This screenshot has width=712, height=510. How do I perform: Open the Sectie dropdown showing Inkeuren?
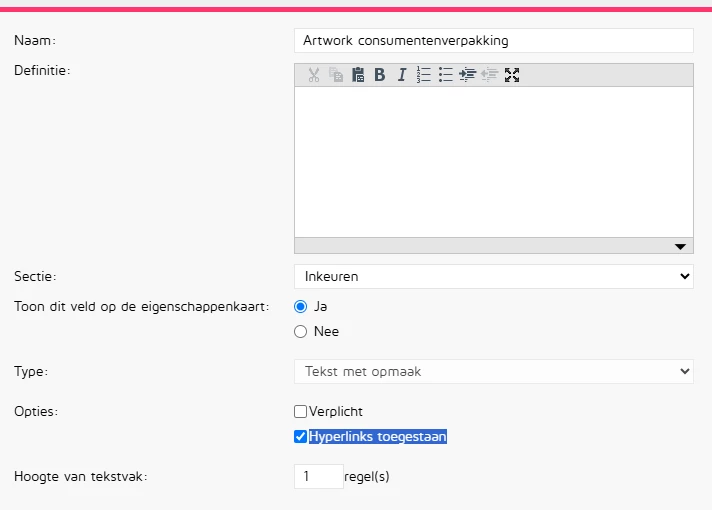[494, 277]
